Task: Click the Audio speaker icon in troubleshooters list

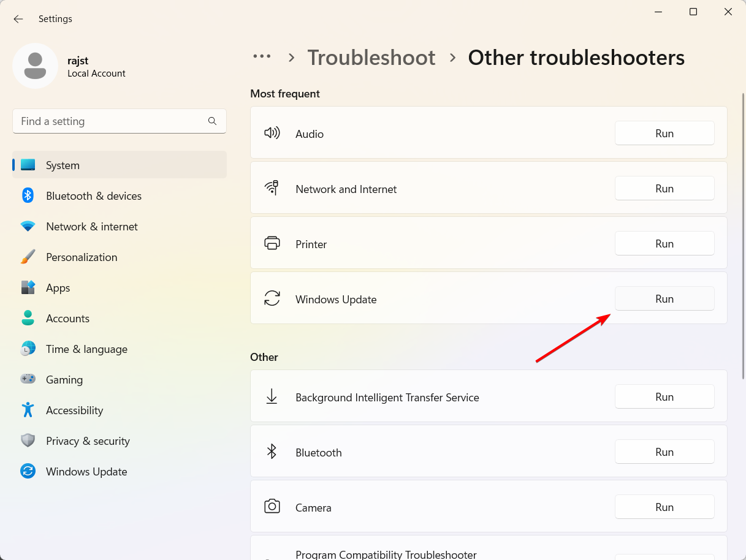Action: (272, 133)
